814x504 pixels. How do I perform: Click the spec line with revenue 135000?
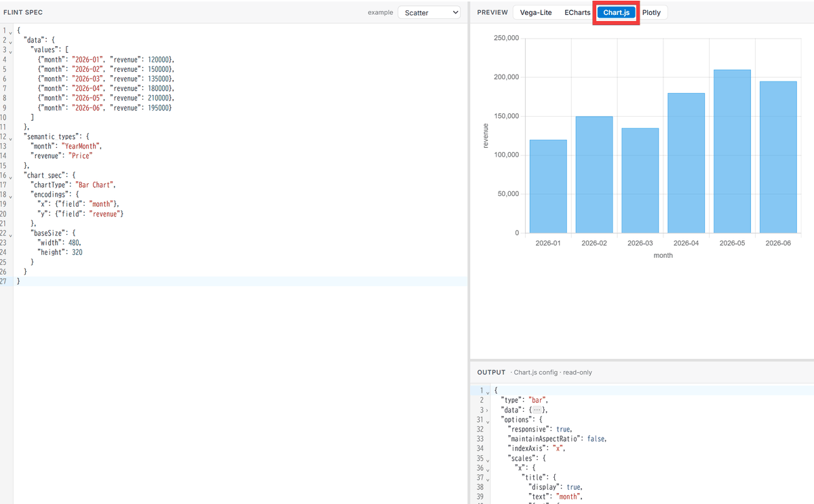tap(106, 79)
